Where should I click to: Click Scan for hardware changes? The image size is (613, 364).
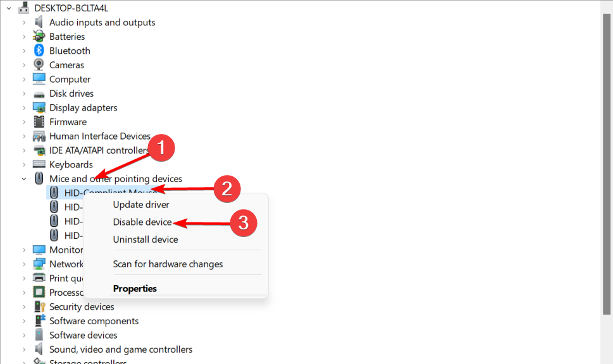(168, 264)
